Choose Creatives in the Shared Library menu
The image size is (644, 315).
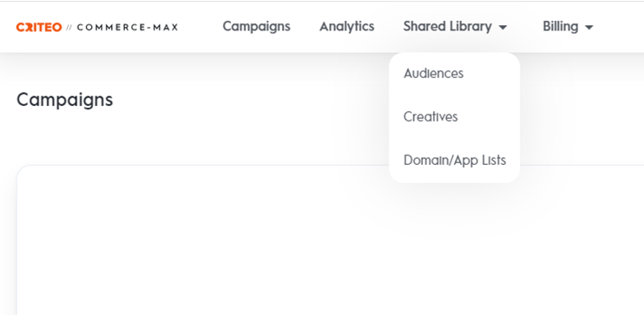[x=430, y=116]
